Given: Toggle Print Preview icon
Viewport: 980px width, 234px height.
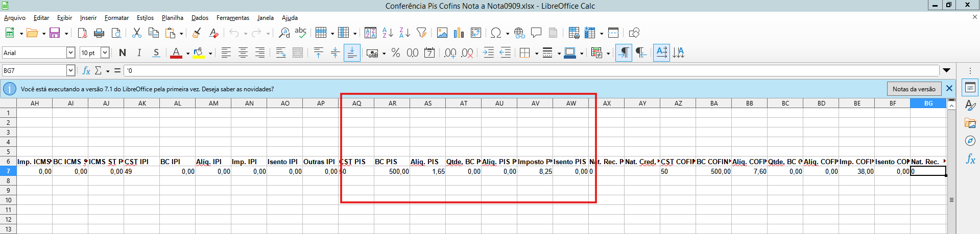Looking at the screenshot, I should (x=116, y=33).
